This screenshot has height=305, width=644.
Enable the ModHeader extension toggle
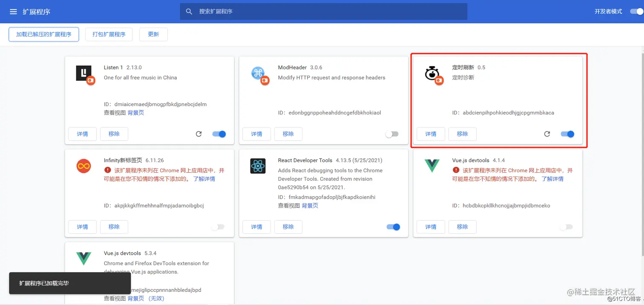click(392, 134)
